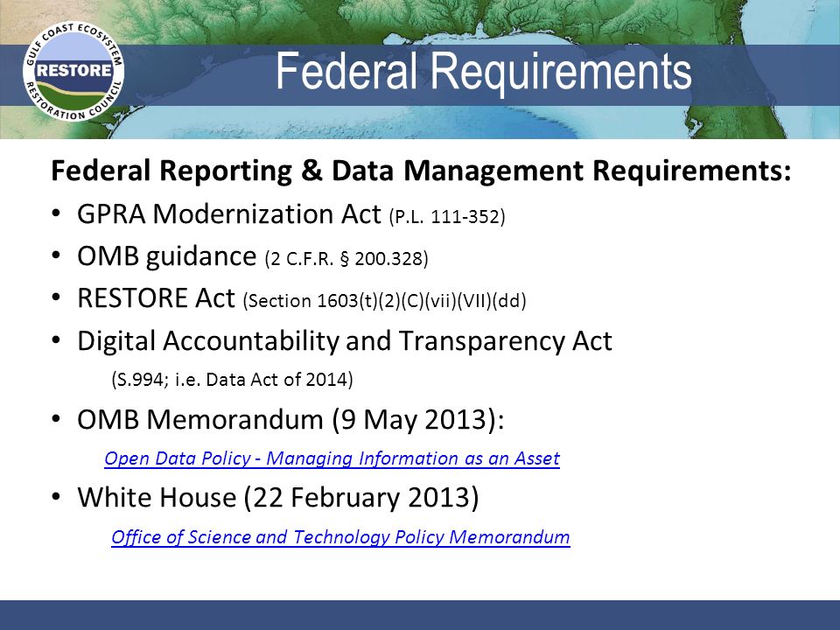Click the Federal Reporting & Data Management Requirements heading

[x=421, y=171]
